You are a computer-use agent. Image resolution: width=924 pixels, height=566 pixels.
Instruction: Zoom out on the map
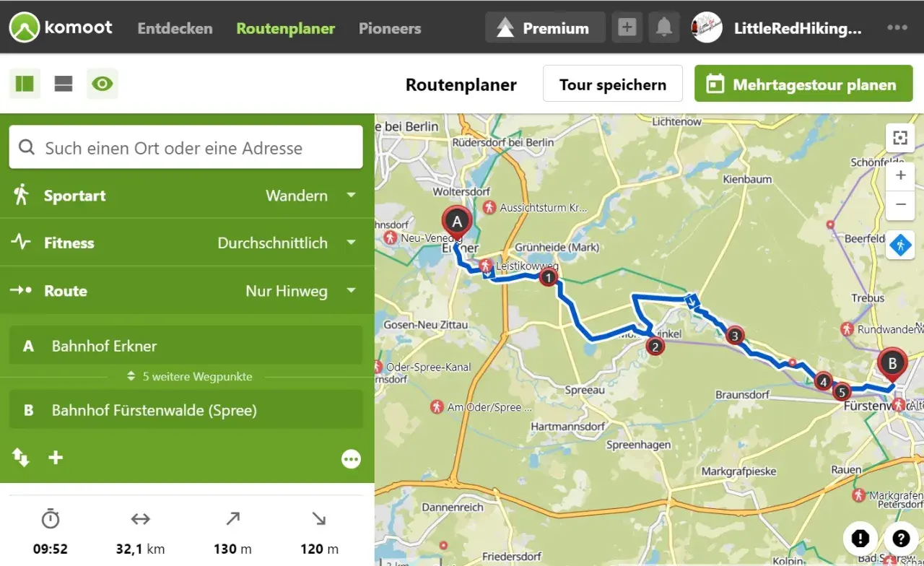(x=900, y=205)
